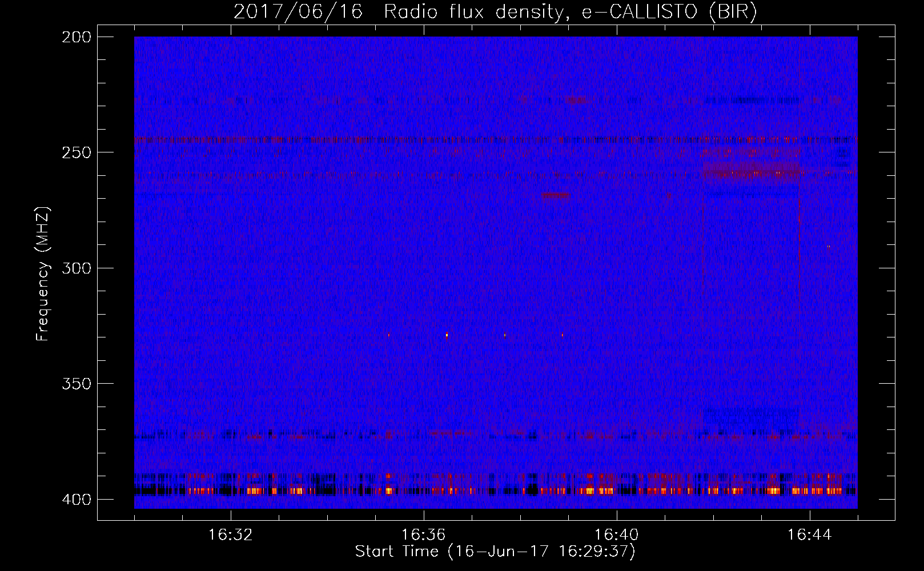
Task: Click the 'Frequency (MHZ)' axis label
Action: pos(43,274)
